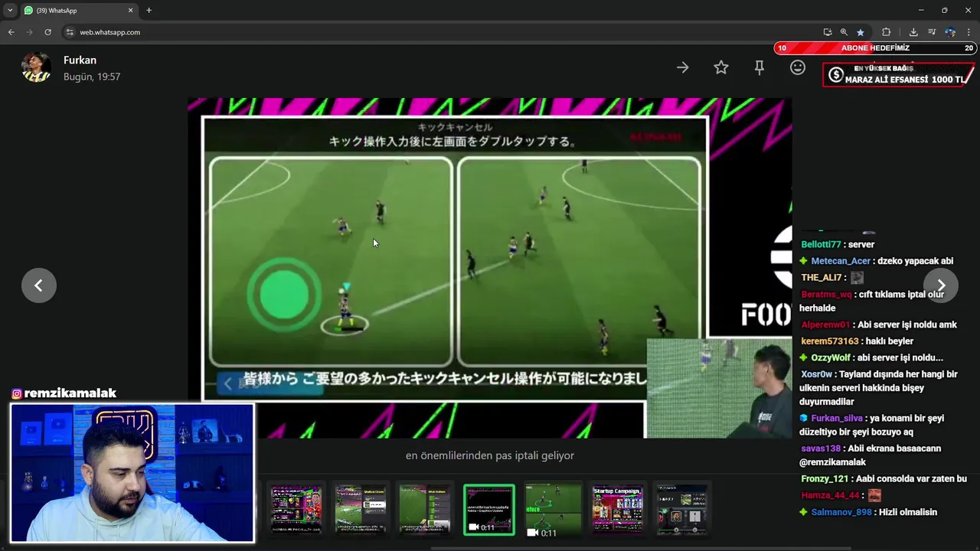Star this media message

pyautogui.click(x=721, y=67)
